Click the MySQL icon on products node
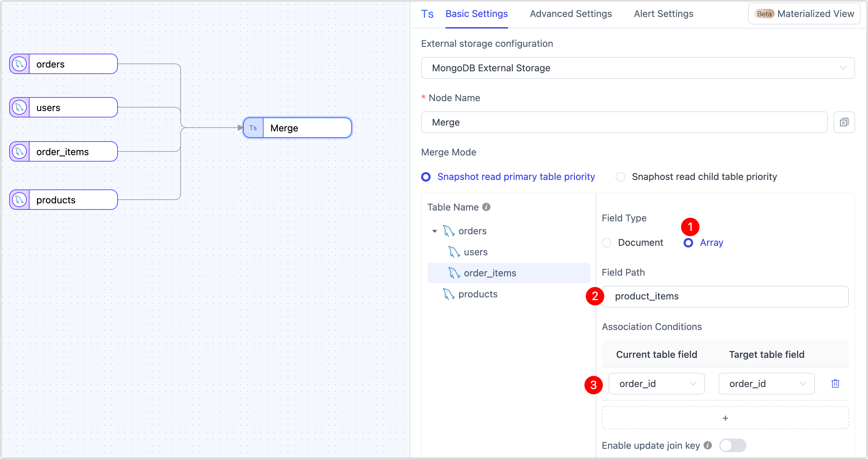The height and width of the screenshot is (459, 868). (19, 200)
